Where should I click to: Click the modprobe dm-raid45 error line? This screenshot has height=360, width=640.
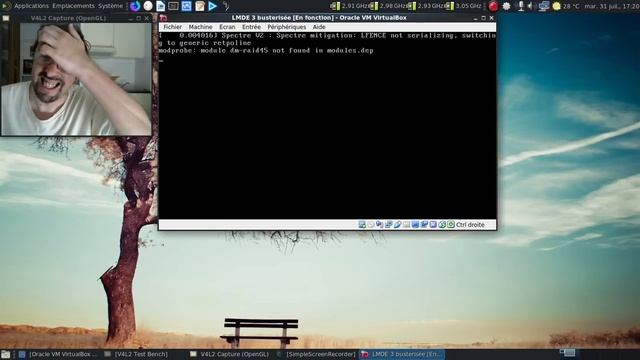pyautogui.click(x=266, y=51)
